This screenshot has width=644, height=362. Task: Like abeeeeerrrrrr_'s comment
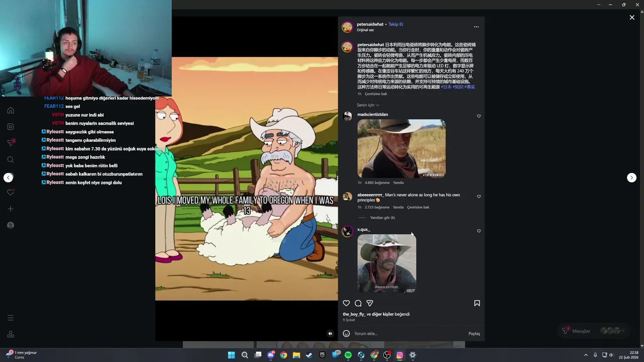(478, 197)
